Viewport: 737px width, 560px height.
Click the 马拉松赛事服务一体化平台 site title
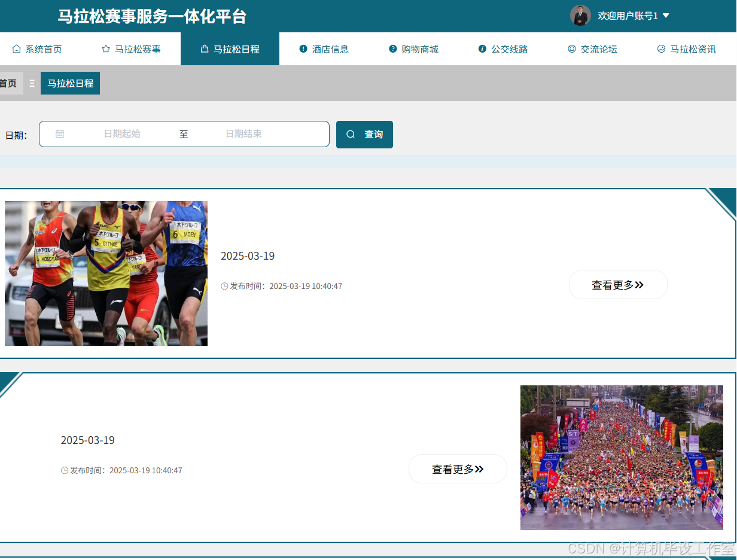coord(152,16)
